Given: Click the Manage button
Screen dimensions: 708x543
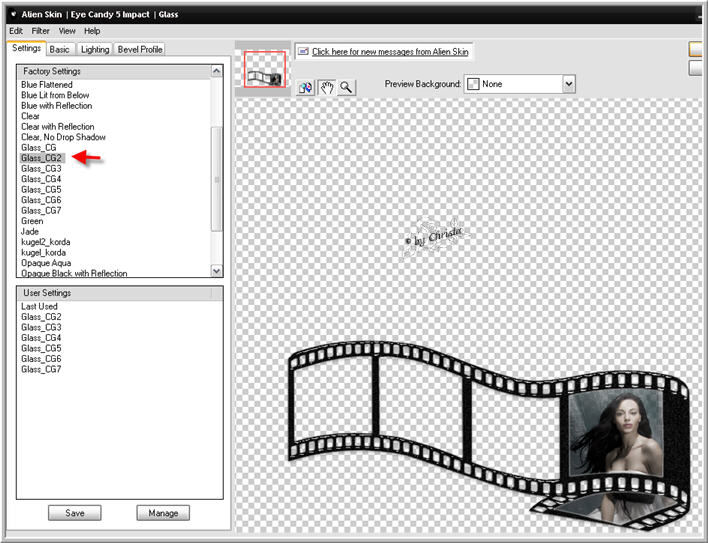Looking at the screenshot, I should point(163,513).
